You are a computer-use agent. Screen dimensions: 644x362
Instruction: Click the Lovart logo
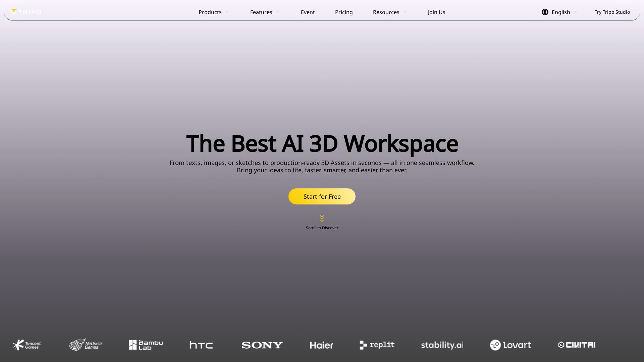511,345
